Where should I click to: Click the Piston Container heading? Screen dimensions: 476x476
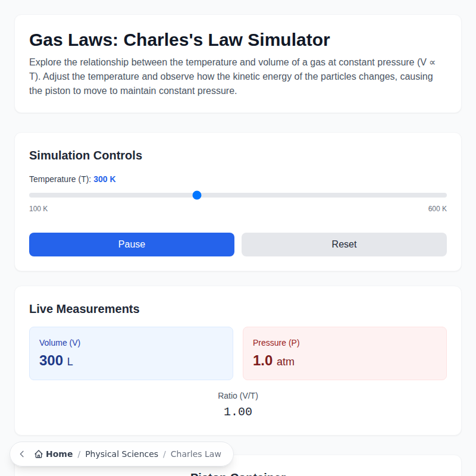pos(237,474)
